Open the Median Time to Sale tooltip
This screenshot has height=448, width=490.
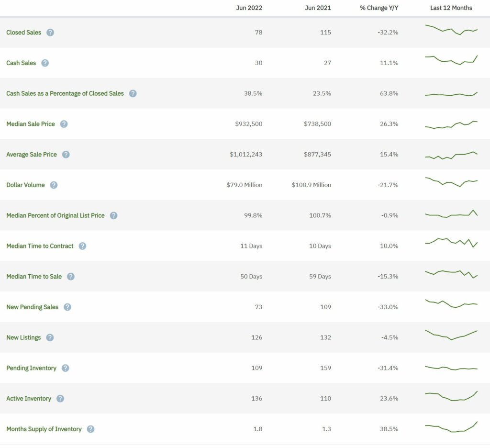[70, 277]
